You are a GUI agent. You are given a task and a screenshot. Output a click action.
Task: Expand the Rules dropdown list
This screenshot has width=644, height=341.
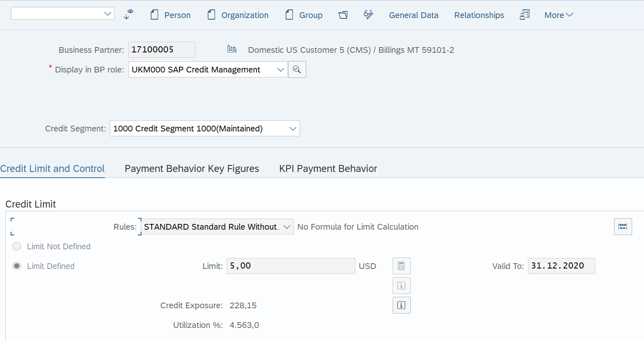point(287,227)
